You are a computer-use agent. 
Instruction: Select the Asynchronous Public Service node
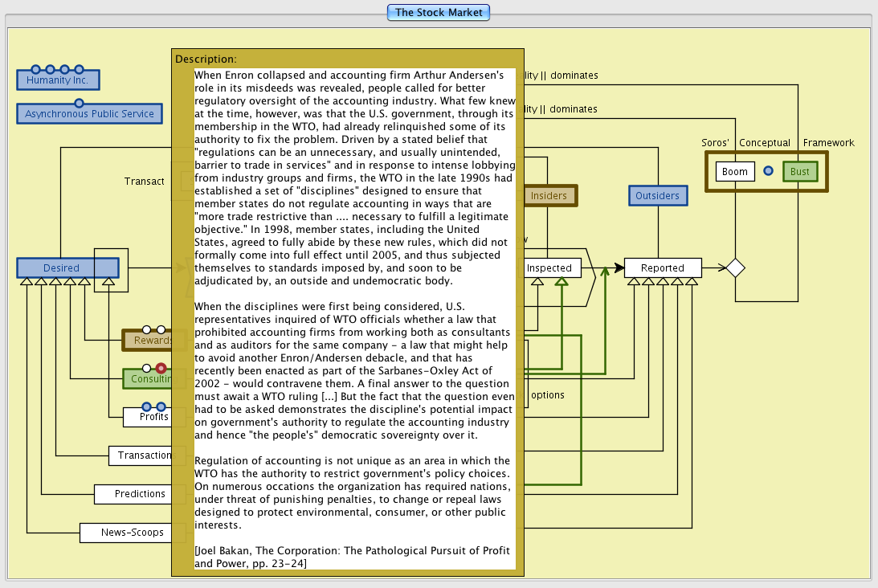click(89, 114)
